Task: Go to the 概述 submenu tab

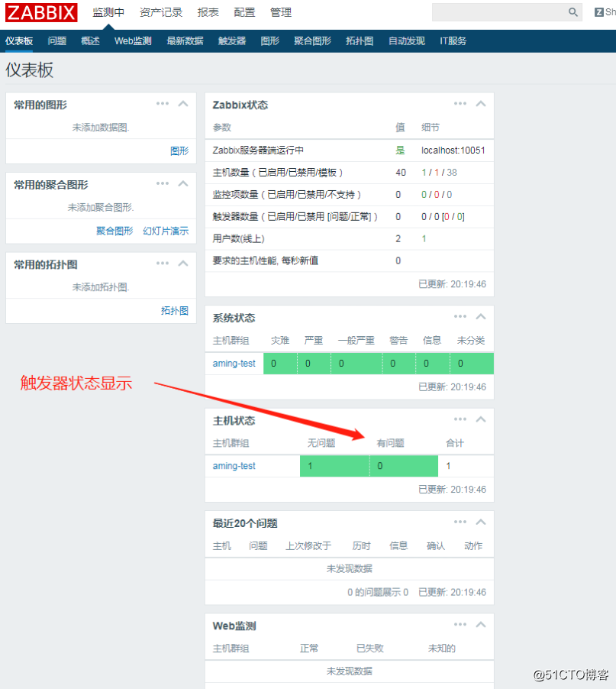Action: coord(90,40)
